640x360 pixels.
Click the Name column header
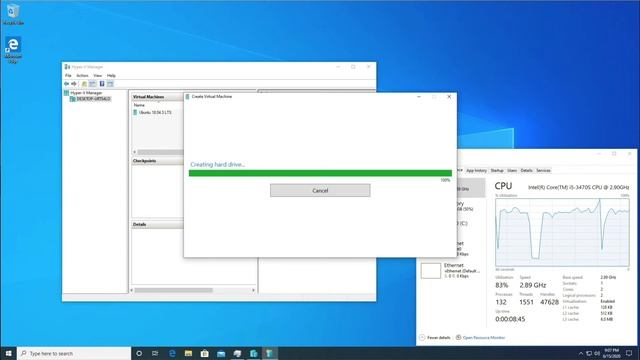pyautogui.click(x=139, y=105)
